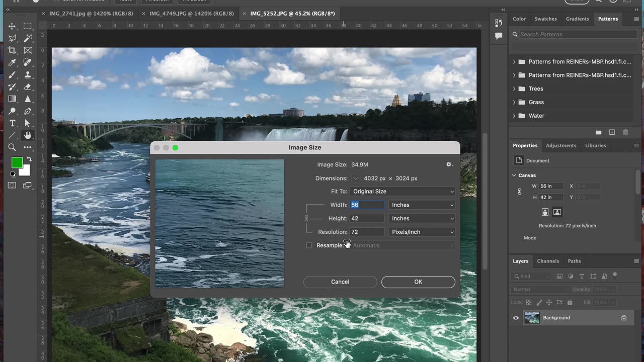Reset to default black and white colors
This screenshot has width=644, height=362.
tap(13, 174)
